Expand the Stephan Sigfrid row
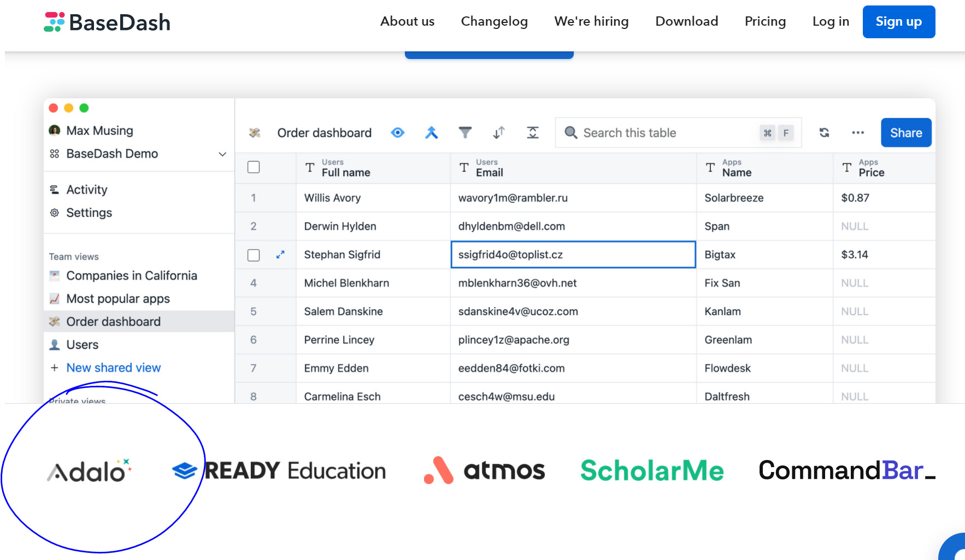Image resolution: width=965 pixels, height=560 pixels. (280, 255)
